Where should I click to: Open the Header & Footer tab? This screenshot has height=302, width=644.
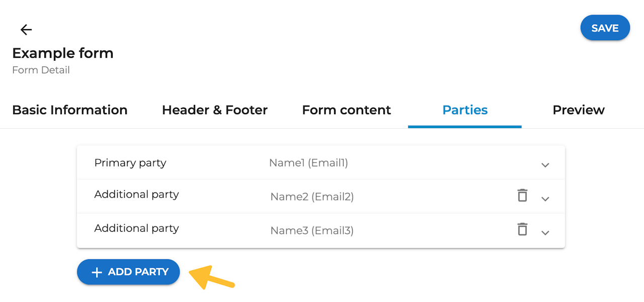214,110
